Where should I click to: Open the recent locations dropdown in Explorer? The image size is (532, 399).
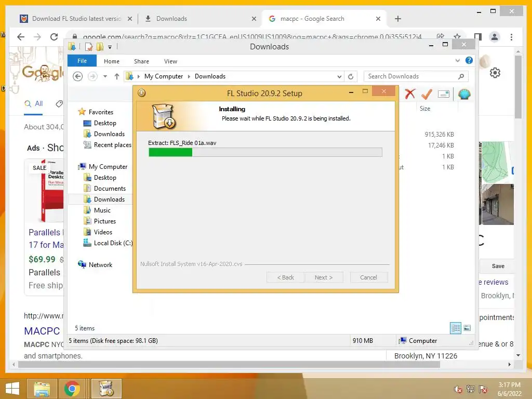[x=105, y=76]
